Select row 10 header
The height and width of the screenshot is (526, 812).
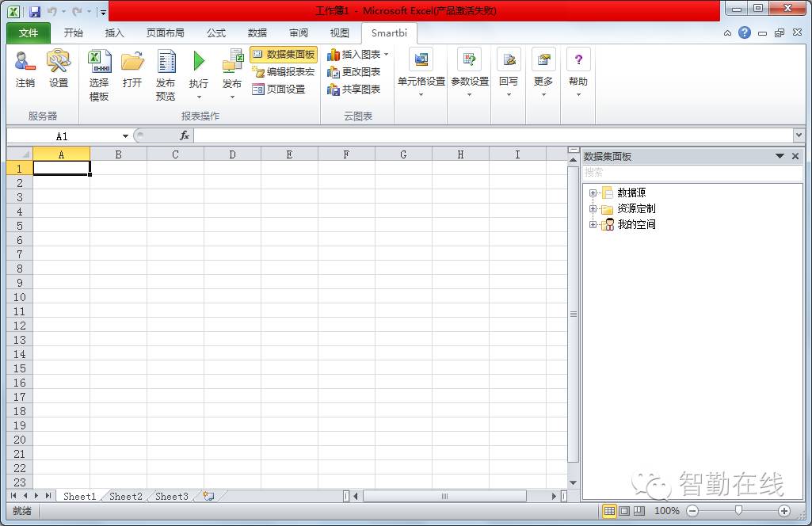(20, 297)
